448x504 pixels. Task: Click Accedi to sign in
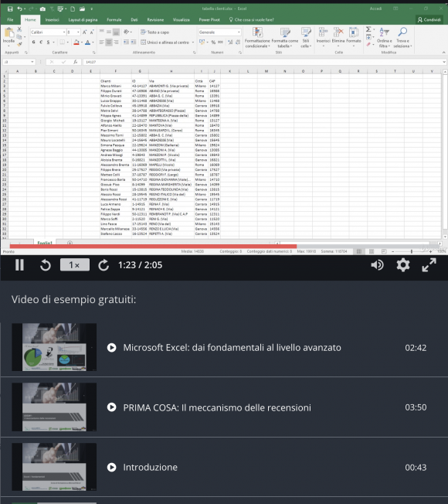(375, 9)
